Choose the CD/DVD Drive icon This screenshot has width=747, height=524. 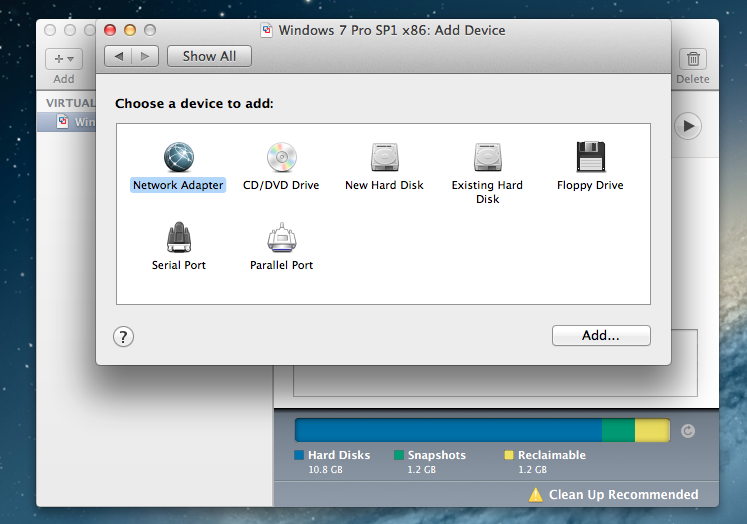click(x=281, y=157)
